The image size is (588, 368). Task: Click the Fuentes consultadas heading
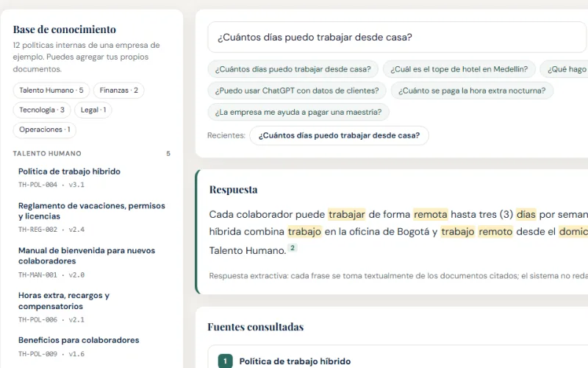pos(255,327)
